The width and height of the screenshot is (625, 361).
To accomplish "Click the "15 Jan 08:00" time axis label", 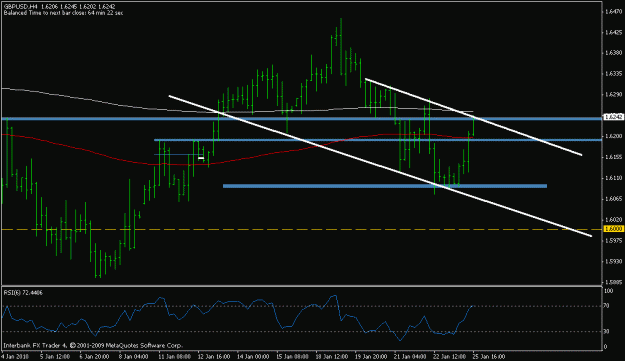I will (292, 356).
